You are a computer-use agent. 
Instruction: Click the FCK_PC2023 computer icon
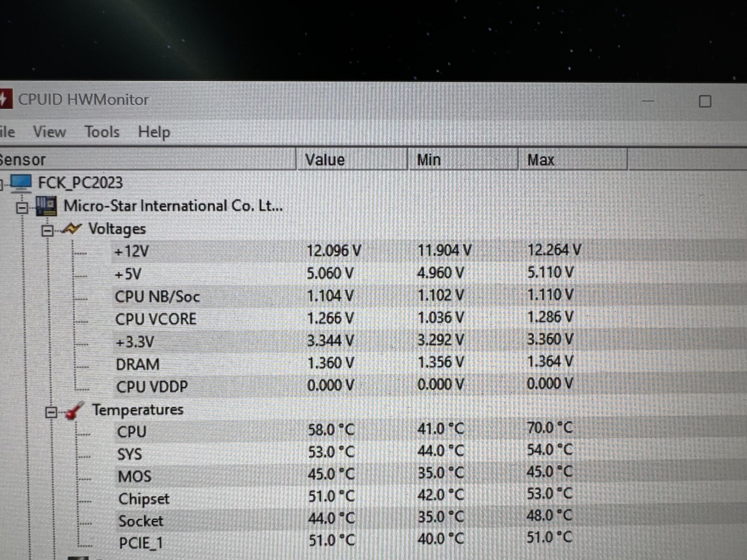pyautogui.click(x=21, y=182)
